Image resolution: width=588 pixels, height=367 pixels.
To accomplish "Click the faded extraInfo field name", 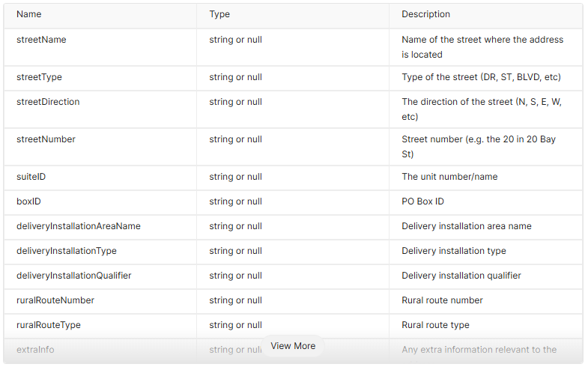I will [35, 349].
